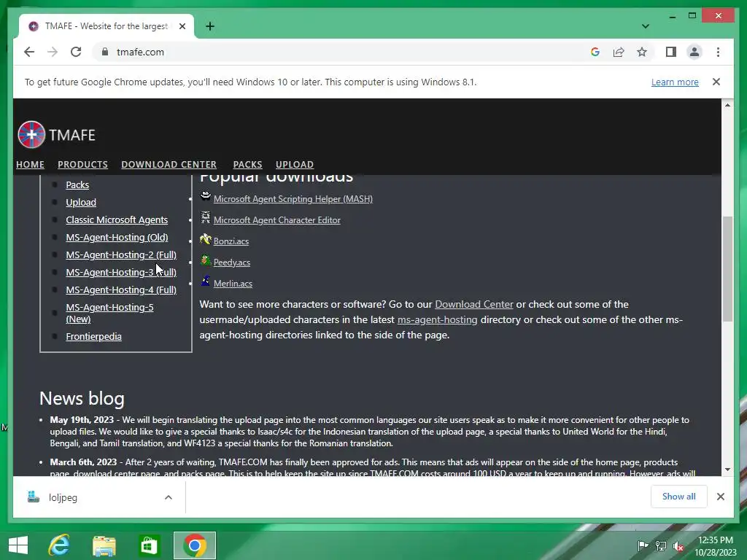Click the Merlin wizard icon
The height and width of the screenshot is (560, 747).
(205, 281)
